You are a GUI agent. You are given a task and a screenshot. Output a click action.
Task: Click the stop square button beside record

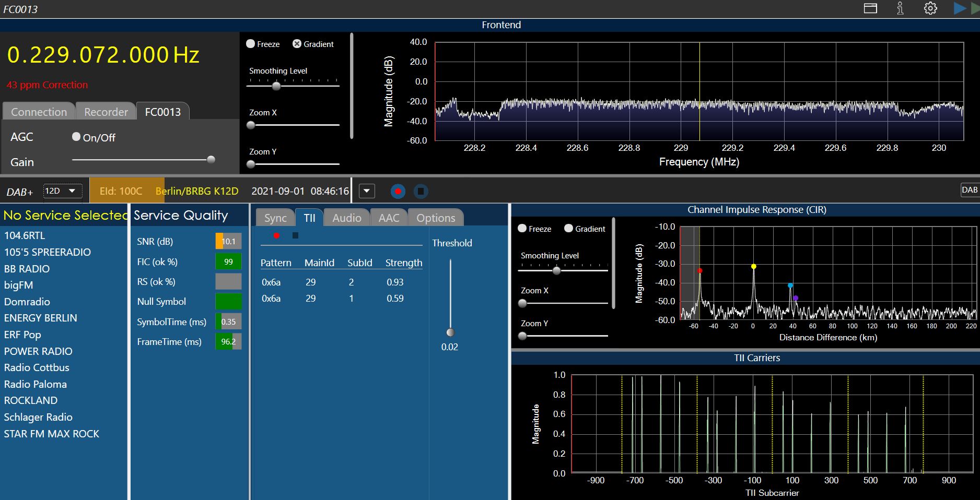pyautogui.click(x=421, y=192)
